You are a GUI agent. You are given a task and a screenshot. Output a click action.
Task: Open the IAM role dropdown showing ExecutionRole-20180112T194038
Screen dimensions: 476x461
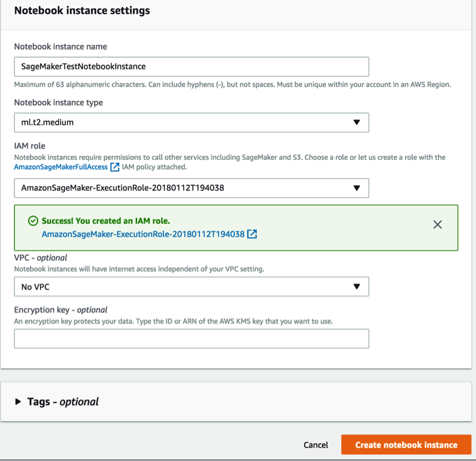192,188
